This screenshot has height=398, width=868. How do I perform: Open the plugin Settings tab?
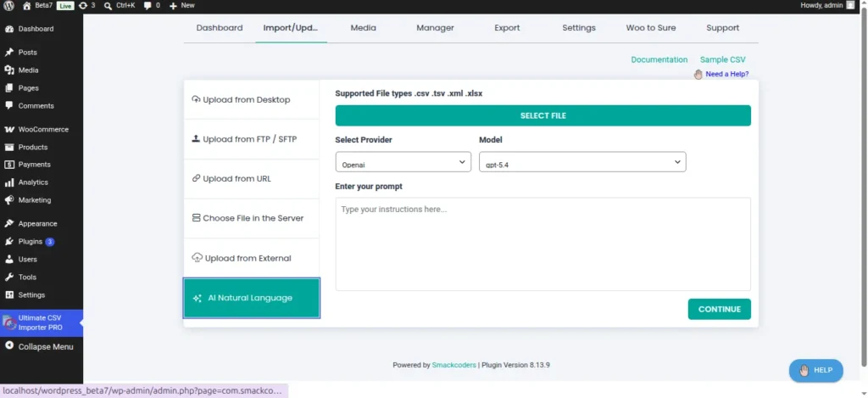[578, 28]
